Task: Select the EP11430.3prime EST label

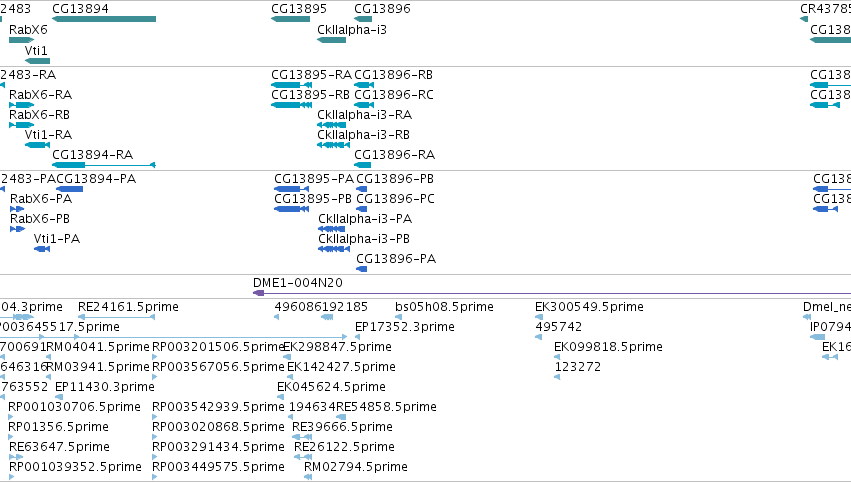Action: pos(105,387)
